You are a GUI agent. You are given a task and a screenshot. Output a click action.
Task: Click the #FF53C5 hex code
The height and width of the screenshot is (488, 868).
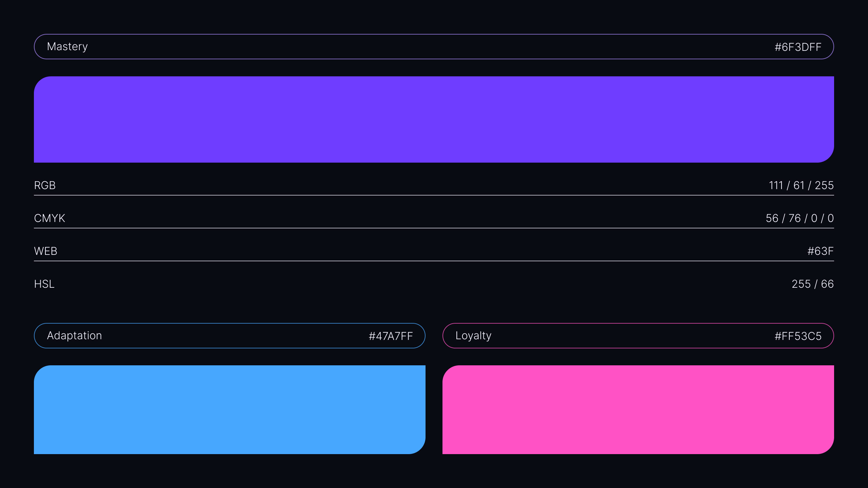798,336
